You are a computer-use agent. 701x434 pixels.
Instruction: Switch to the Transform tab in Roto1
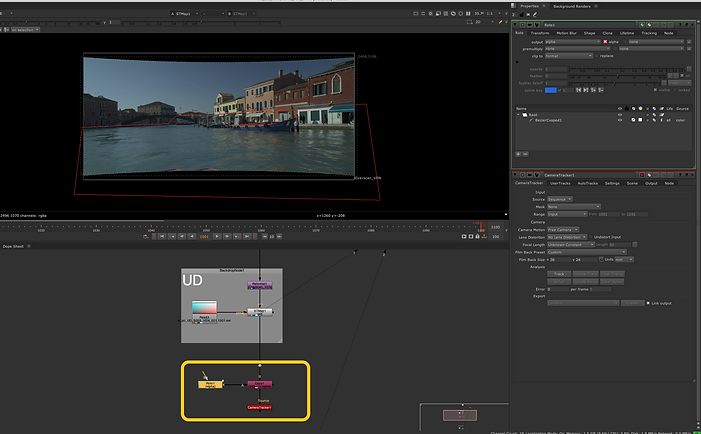[x=540, y=33]
